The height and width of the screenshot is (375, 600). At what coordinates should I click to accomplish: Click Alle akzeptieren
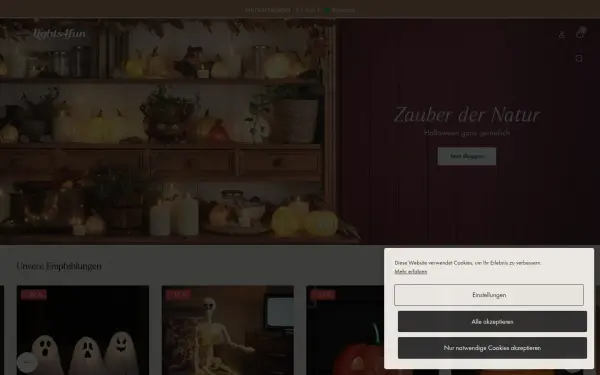pos(492,321)
